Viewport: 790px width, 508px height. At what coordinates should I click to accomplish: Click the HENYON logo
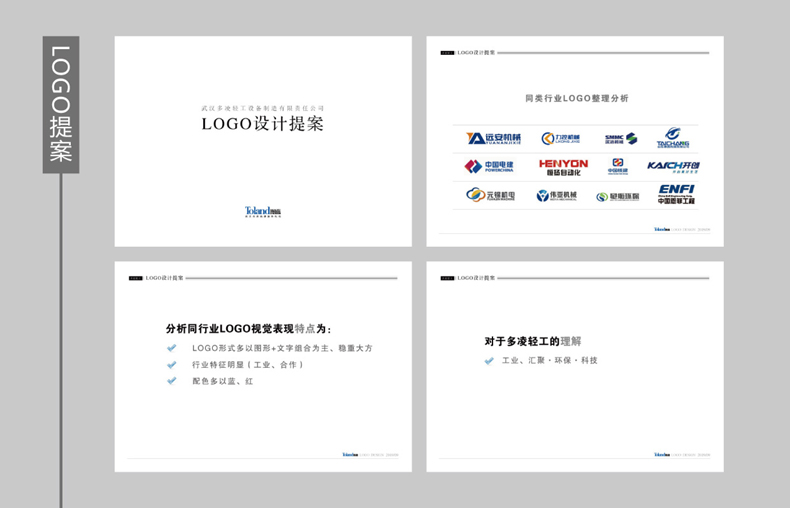[563, 166]
